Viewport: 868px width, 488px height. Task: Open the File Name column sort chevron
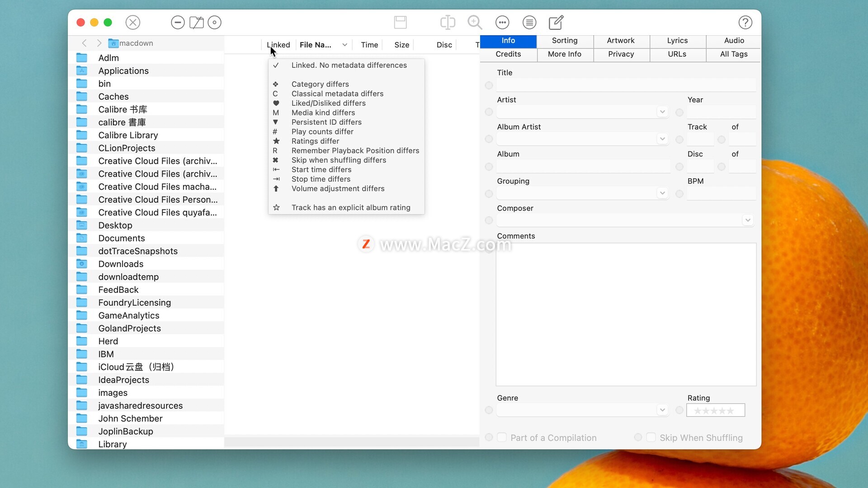(345, 45)
